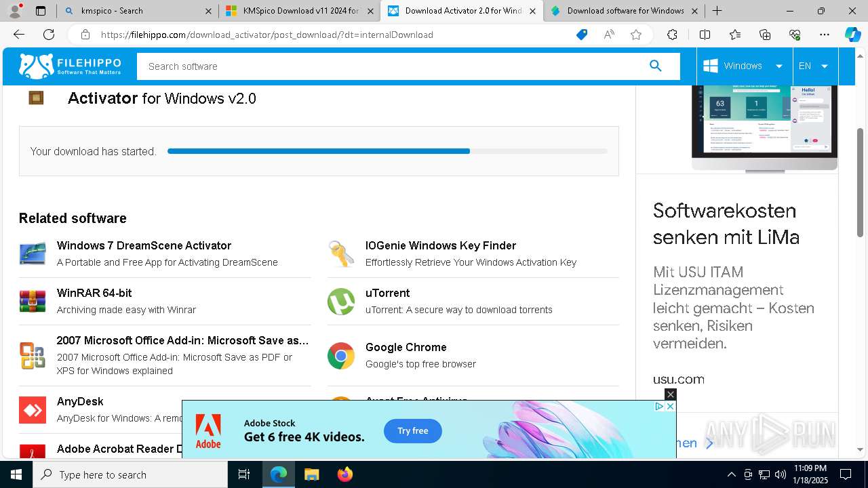Click the LiMa ad screenshot thumbnail
868x488 pixels.
pyautogui.click(x=764, y=127)
